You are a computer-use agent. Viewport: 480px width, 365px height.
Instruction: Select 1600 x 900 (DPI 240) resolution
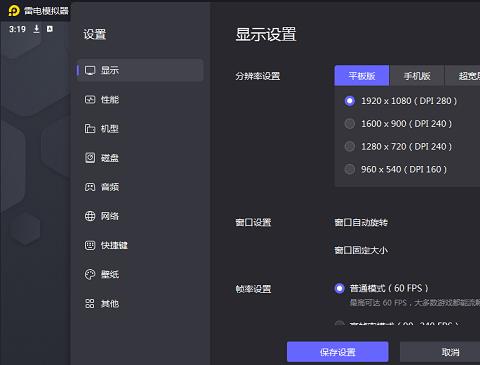click(398, 124)
